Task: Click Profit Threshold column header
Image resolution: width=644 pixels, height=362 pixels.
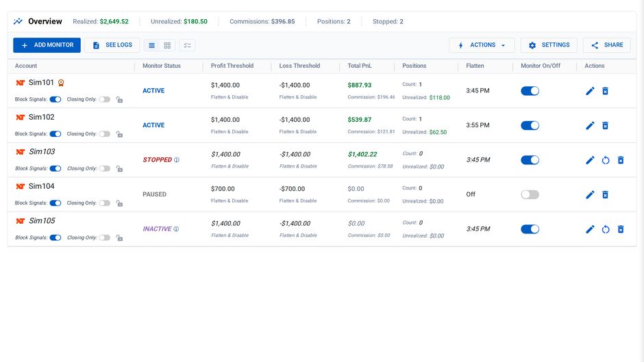Action: (x=232, y=66)
